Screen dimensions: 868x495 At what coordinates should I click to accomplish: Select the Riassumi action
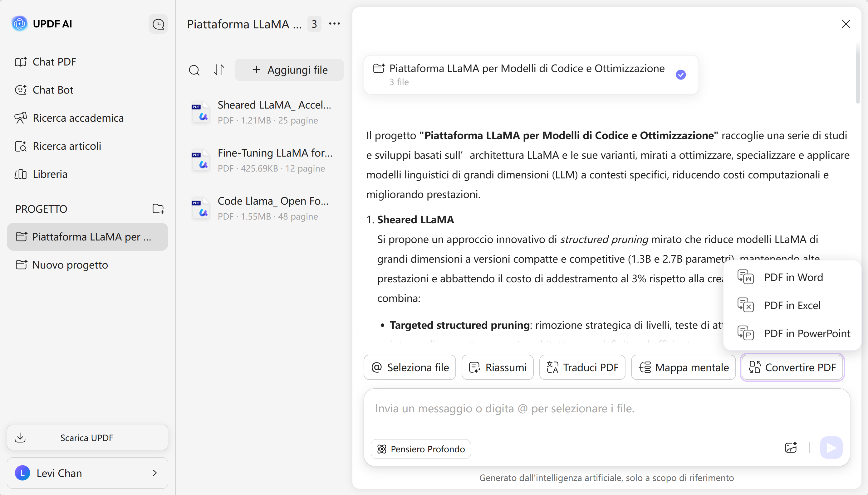pyautogui.click(x=497, y=367)
